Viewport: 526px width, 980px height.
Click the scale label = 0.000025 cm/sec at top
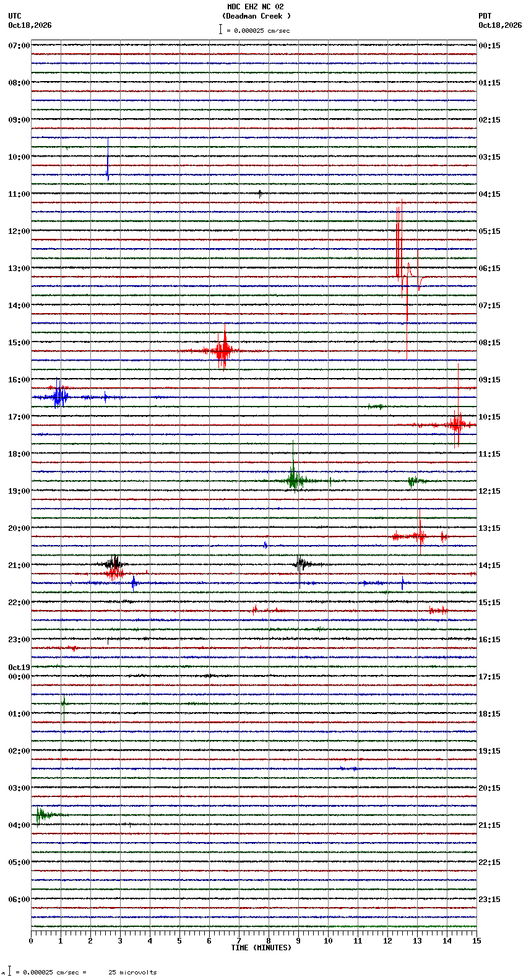pyautogui.click(x=258, y=30)
